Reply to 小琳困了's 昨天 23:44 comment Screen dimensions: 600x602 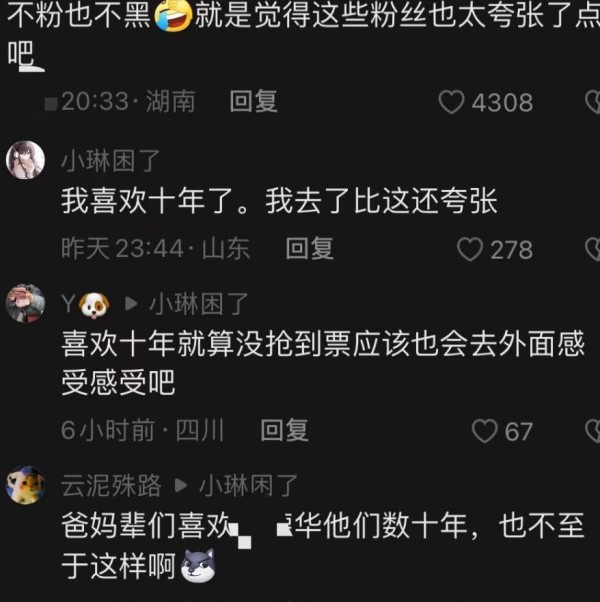tap(310, 248)
